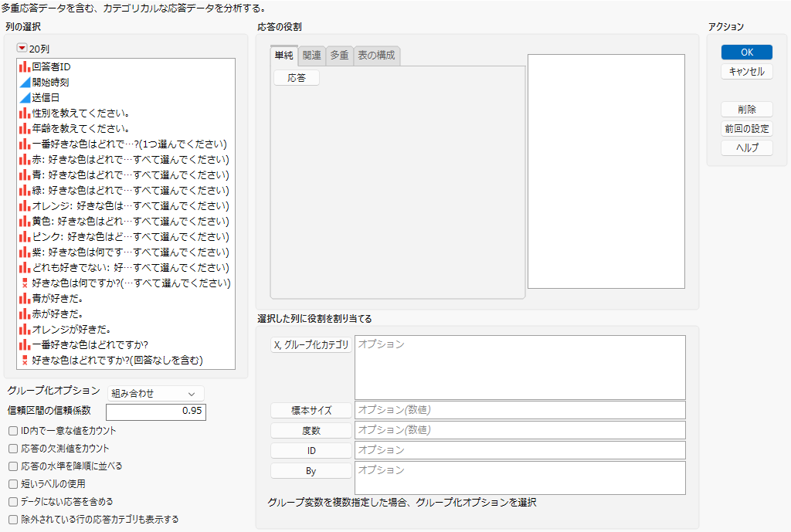Image resolution: width=791 pixels, height=532 pixels.
Task: Select the 一番好きな色はどれですか? column name
Action: pos(90,345)
